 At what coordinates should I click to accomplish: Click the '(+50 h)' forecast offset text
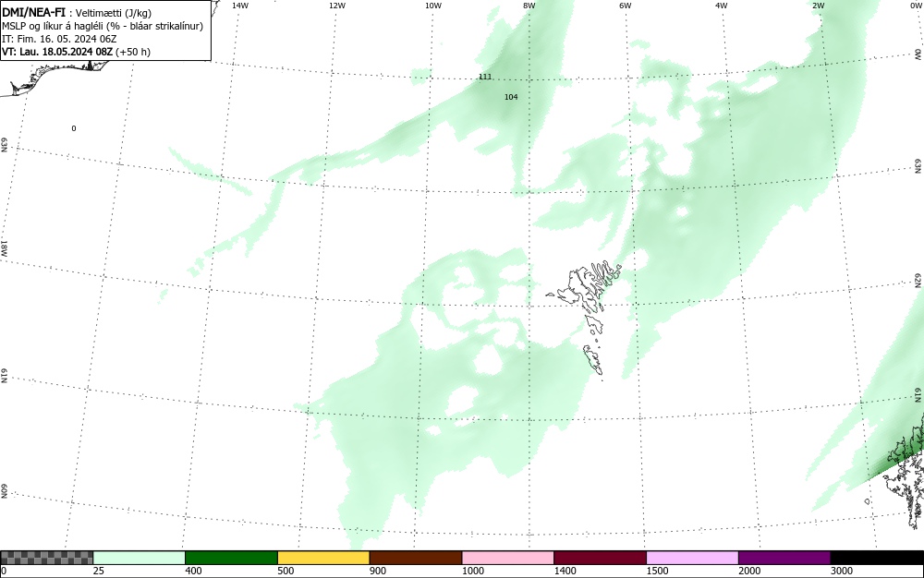click(x=133, y=52)
